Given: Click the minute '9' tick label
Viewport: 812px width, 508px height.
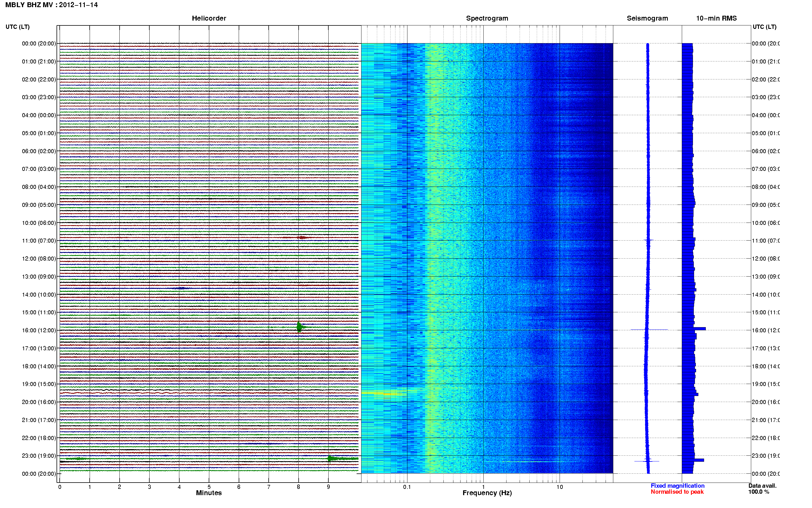Looking at the screenshot, I should 328,487.
